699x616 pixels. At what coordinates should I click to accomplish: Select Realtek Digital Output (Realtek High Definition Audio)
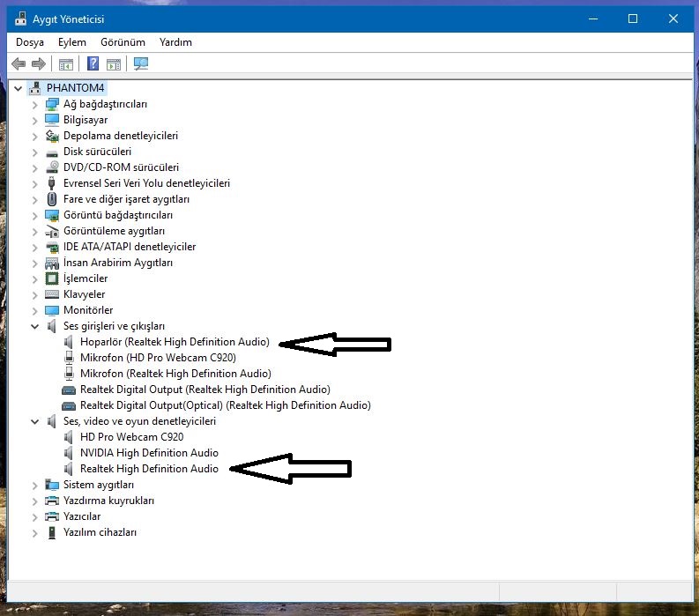click(x=205, y=390)
